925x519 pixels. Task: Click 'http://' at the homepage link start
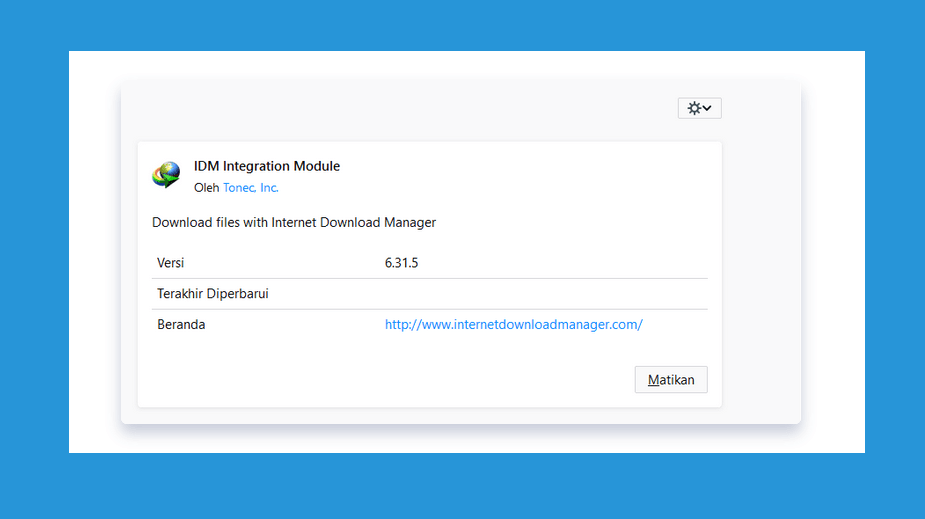(403, 324)
